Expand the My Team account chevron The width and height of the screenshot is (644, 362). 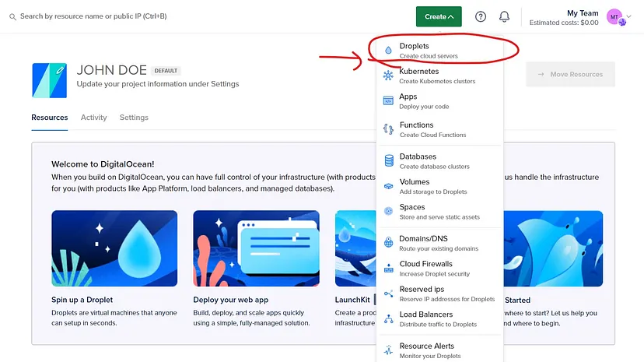click(628, 16)
